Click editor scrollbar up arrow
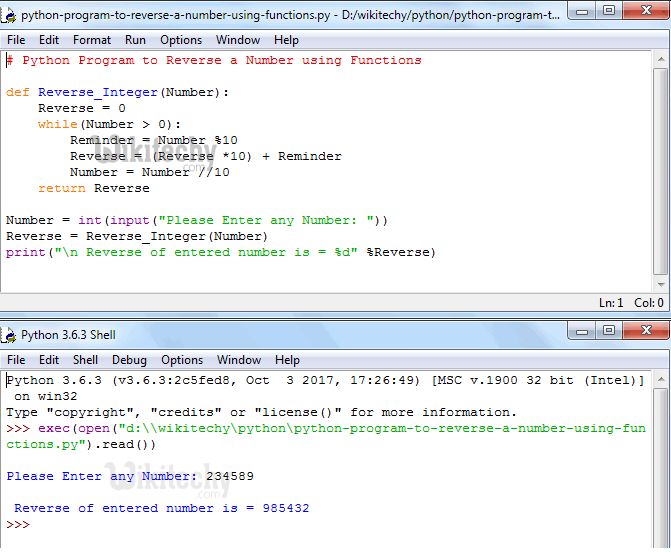The image size is (671, 560). pyautogui.click(x=661, y=59)
